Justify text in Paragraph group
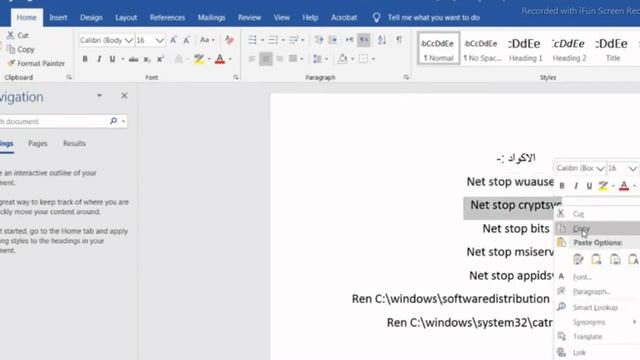Image resolution: width=640 pixels, height=360 pixels. click(293, 59)
